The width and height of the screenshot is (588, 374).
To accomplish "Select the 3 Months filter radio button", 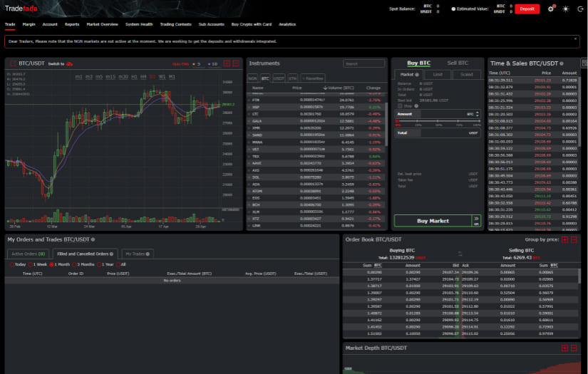I will [74, 264].
